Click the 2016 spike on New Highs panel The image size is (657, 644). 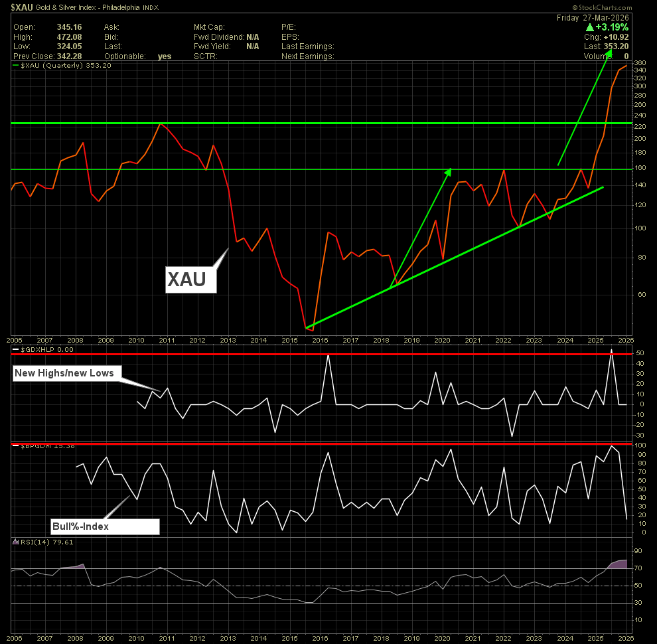[328, 357]
